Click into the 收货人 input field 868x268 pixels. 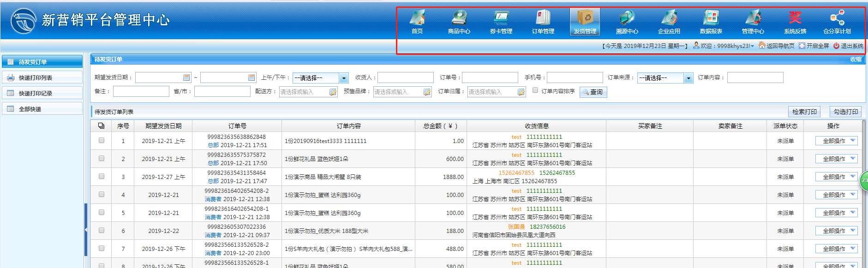(405, 77)
